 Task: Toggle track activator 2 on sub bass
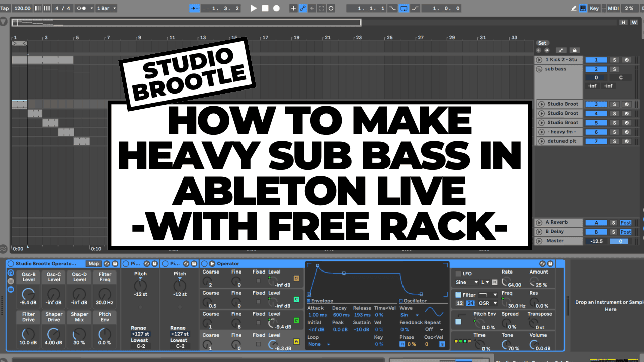596,69
